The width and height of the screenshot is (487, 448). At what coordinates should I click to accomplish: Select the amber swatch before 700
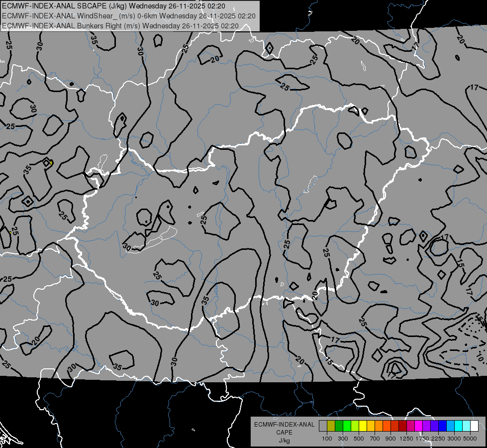pos(371,426)
